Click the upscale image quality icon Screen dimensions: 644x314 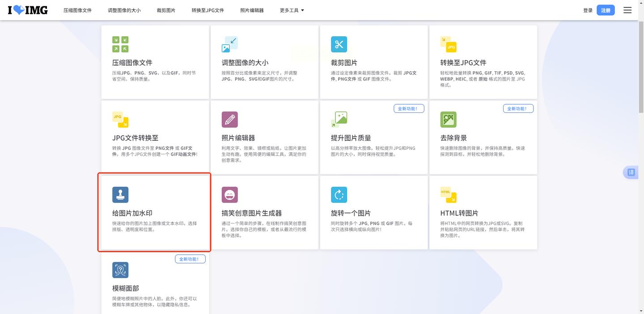pyautogui.click(x=339, y=120)
